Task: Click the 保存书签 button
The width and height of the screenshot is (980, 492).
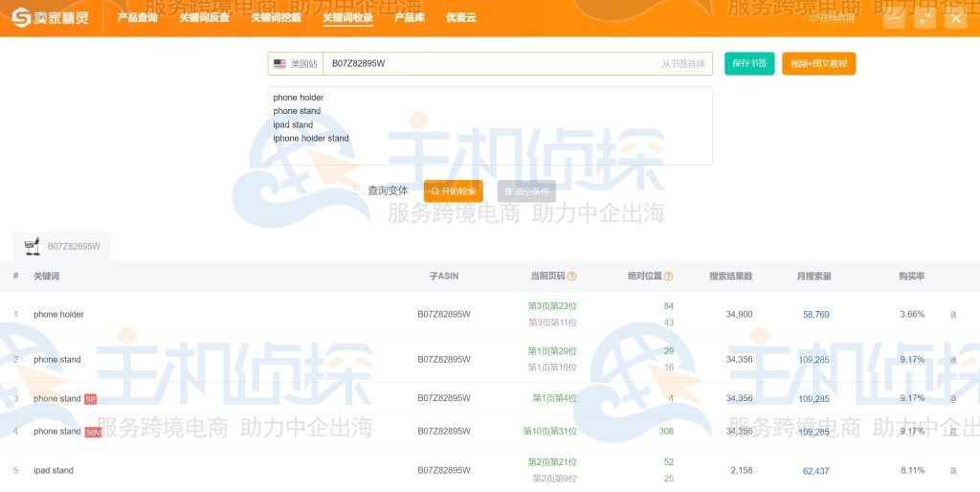Action: [749, 64]
